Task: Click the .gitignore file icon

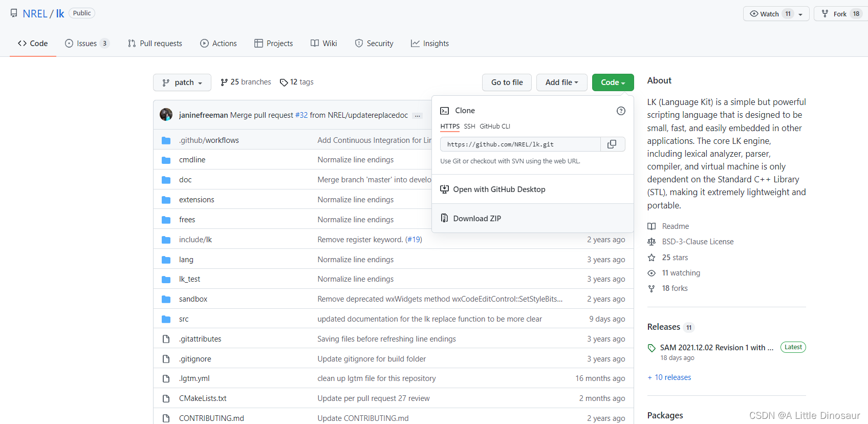Action: tap(166, 359)
